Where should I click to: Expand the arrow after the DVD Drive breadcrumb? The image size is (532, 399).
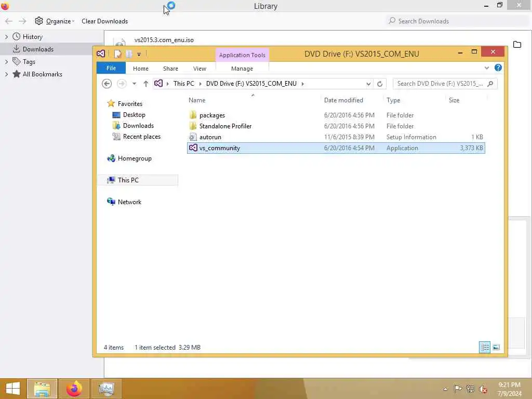tap(302, 84)
